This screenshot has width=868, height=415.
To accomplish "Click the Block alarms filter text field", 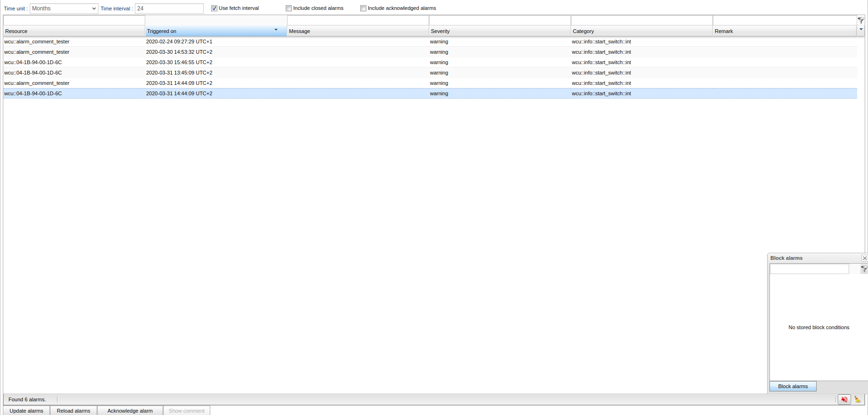I will click(809, 269).
